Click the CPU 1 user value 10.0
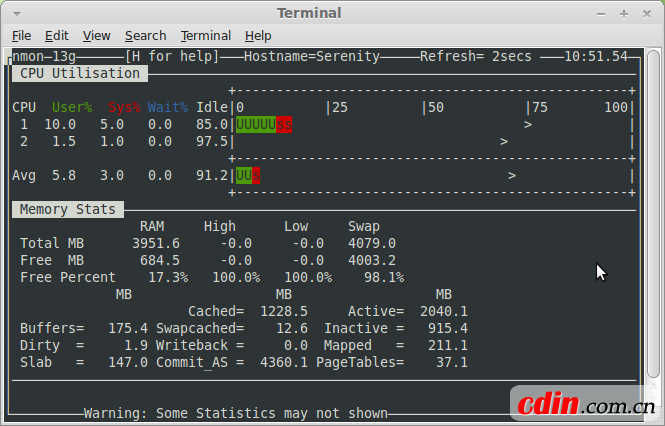This screenshot has height=426, width=665. point(60,125)
